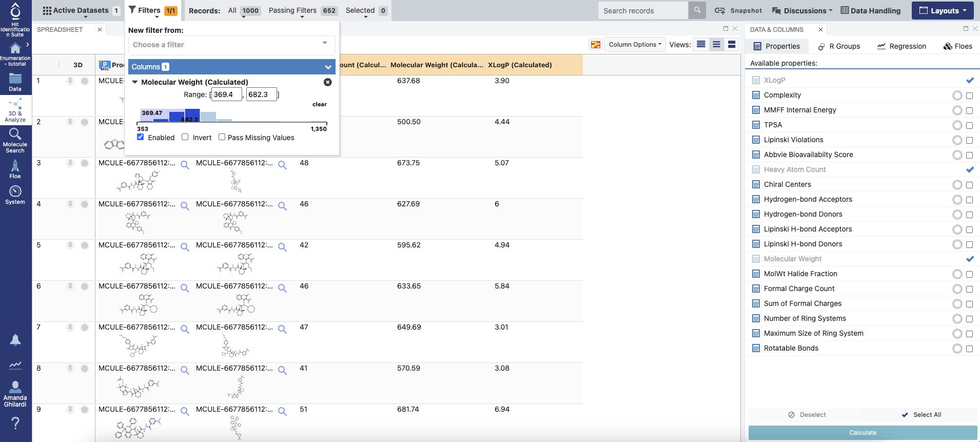Toggle 3D marker for row 4
This screenshot has height=442, width=980.
point(85,204)
